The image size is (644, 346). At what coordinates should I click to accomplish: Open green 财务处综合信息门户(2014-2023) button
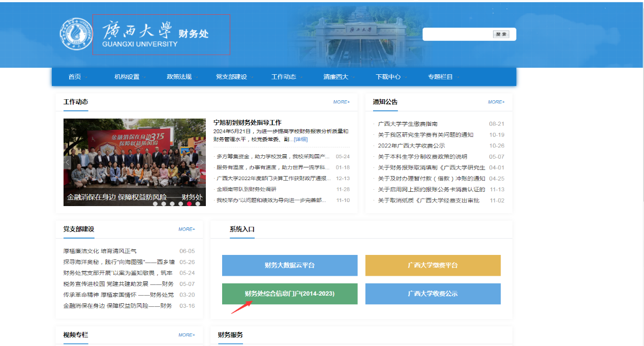[x=289, y=294]
